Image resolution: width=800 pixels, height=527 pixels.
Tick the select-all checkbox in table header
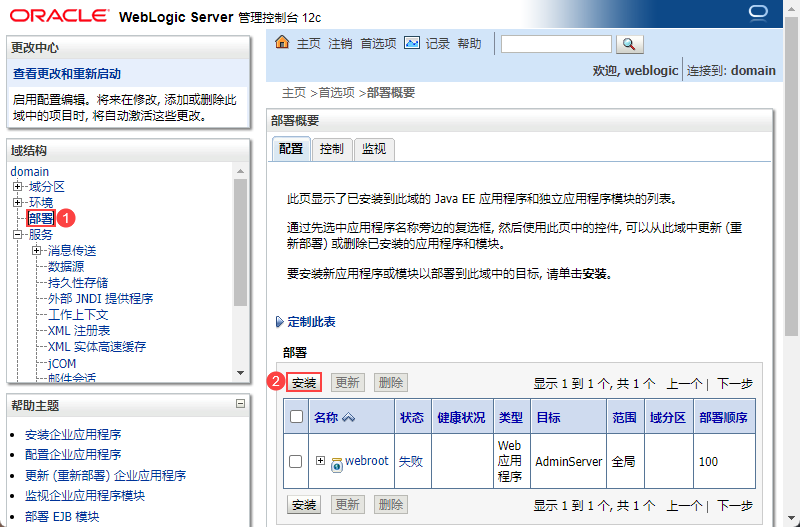[296, 416]
